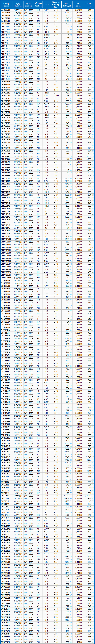Click the Effective Gearing (lần) header
This screenshot has height=644, width=95.
pos(56,4)
